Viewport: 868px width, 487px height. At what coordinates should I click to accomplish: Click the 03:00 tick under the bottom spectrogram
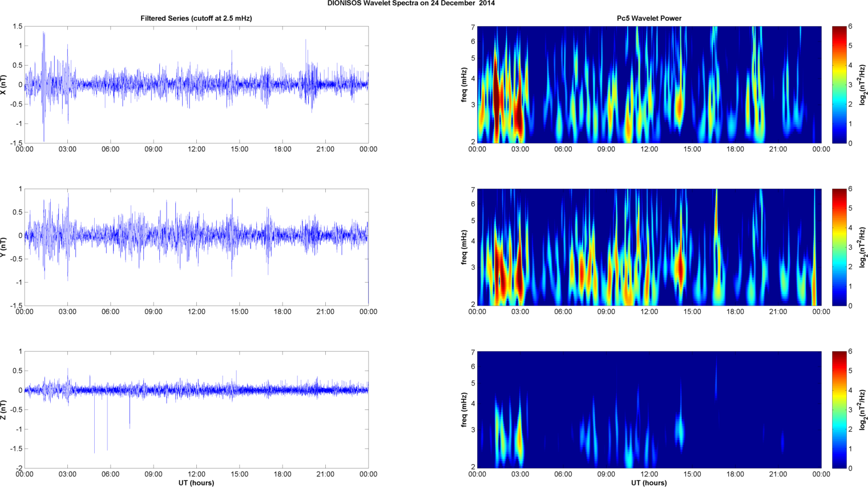tap(520, 474)
